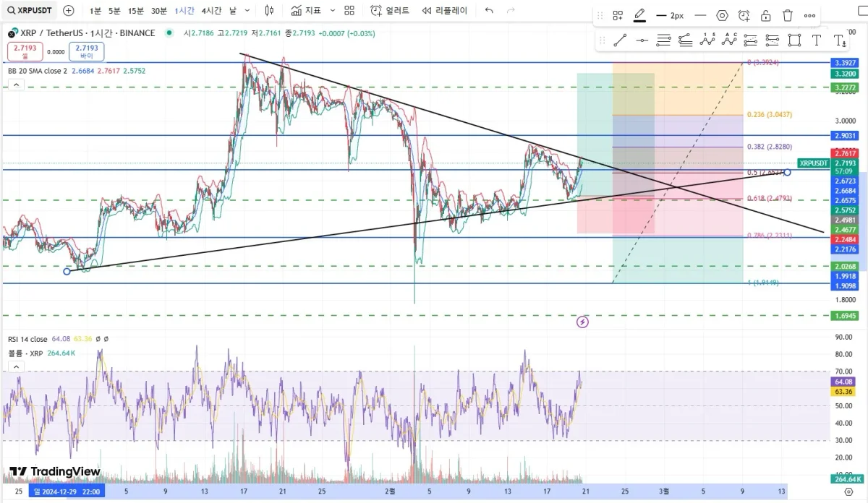Image resolution: width=868 pixels, height=503 pixels.
Task: Click the trendline's left anchor point circle
Action: point(67,271)
